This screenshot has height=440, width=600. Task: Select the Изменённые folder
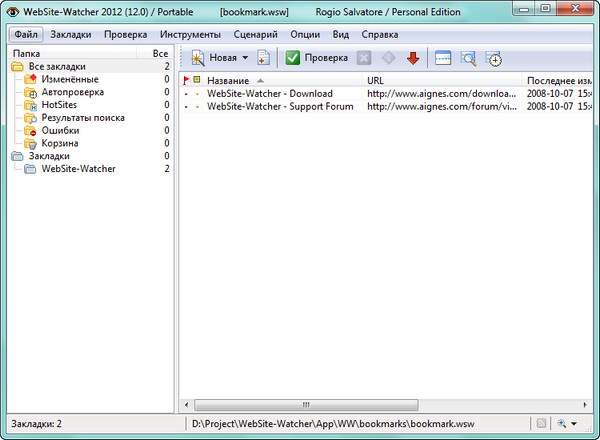[70, 79]
